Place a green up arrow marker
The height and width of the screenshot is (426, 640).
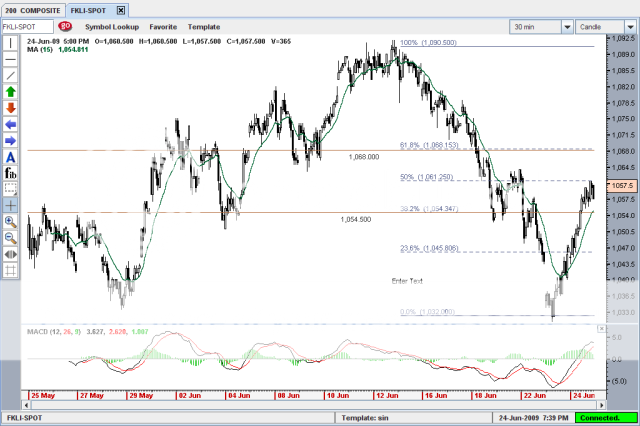(10, 92)
